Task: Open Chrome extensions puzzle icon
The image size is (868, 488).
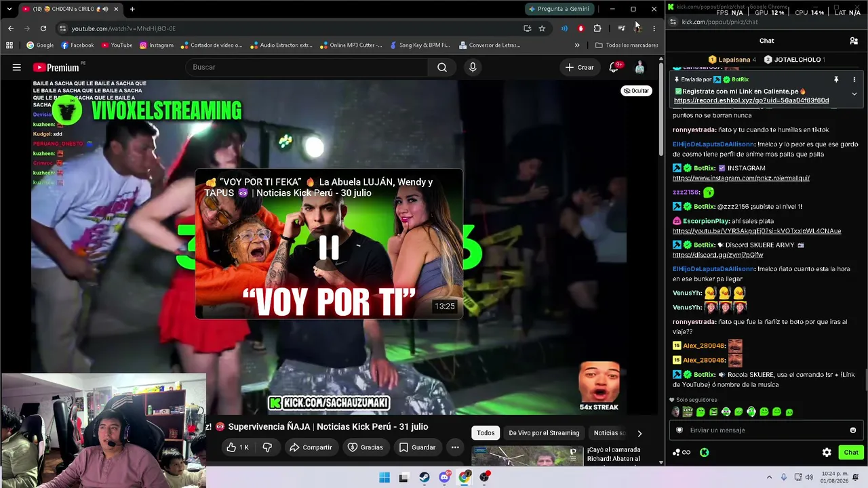Action: coord(597,28)
